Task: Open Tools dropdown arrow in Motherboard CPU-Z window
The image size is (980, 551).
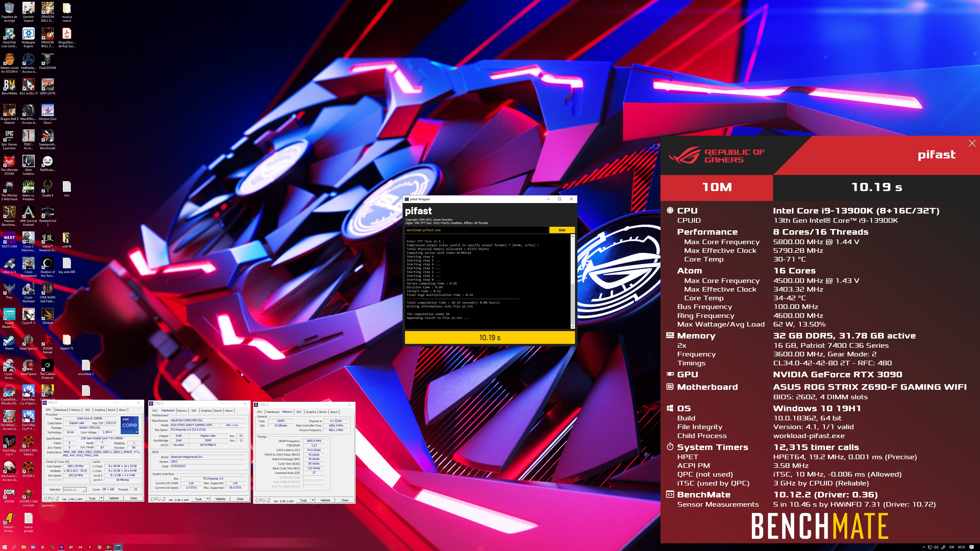Action: (208, 499)
